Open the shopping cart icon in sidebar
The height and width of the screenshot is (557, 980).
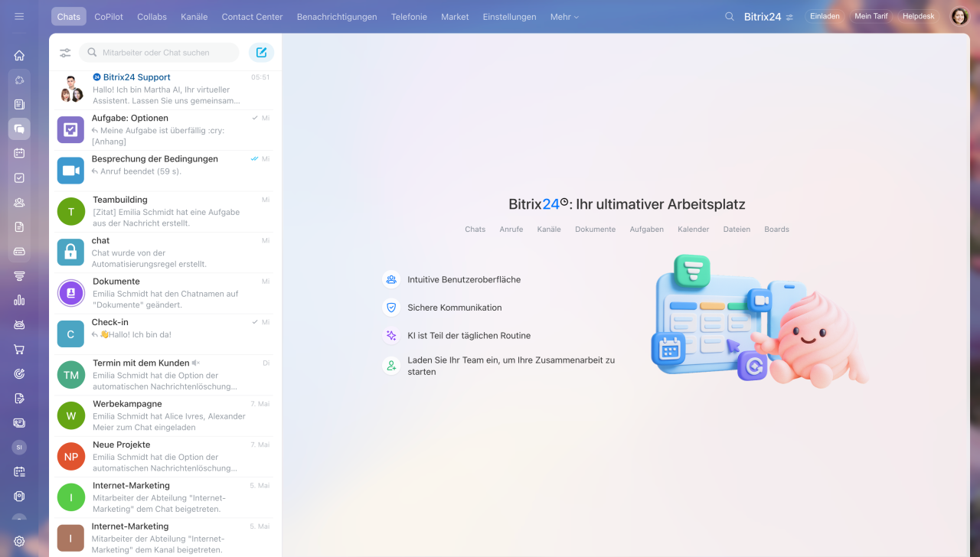[x=19, y=349]
